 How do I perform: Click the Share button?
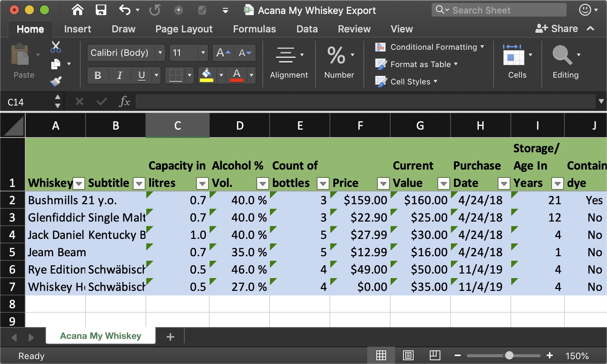pyautogui.click(x=556, y=29)
